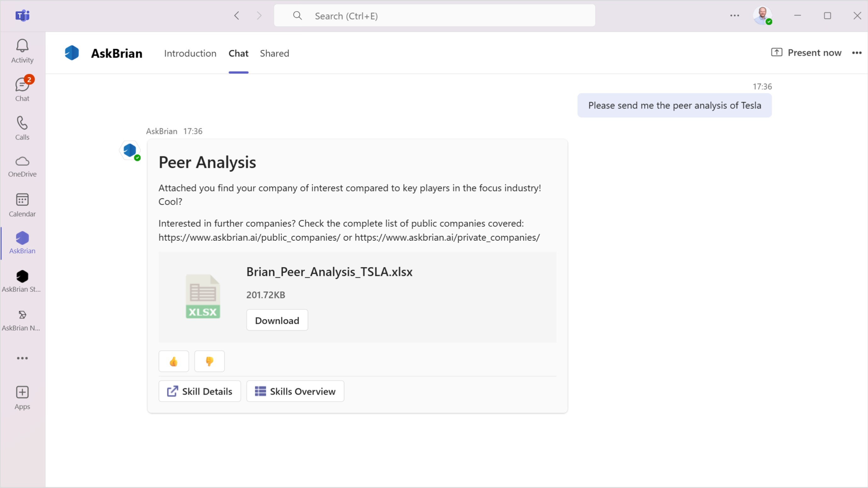Click the thumbs down feedback button
The height and width of the screenshot is (488, 868).
[209, 361]
